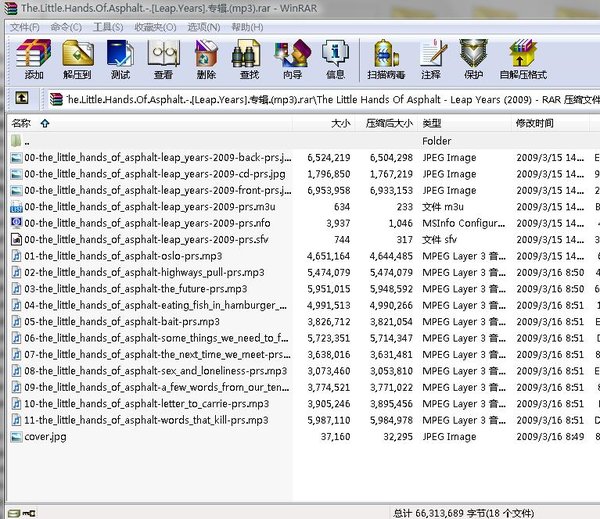The image size is (600, 519).
Task: Select 08 sex_and_loneliness-prs.mp3 file name
Action: click(x=156, y=371)
